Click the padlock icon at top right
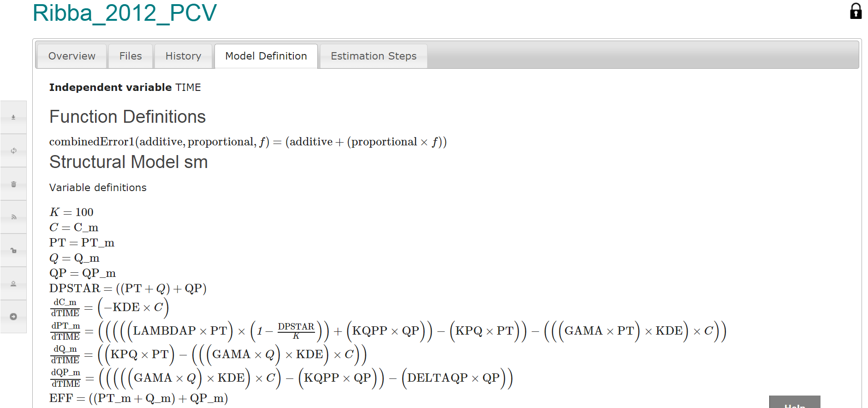This screenshot has height=408, width=868. pos(856,11)
